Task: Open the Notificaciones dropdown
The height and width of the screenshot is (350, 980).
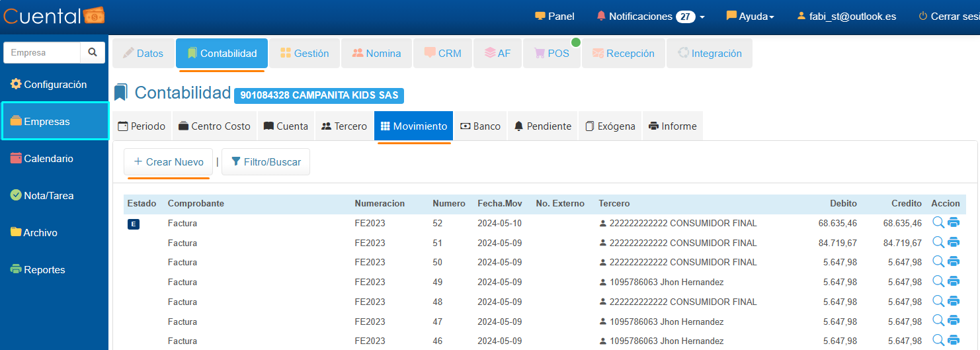Action: (x=651, y=17)
